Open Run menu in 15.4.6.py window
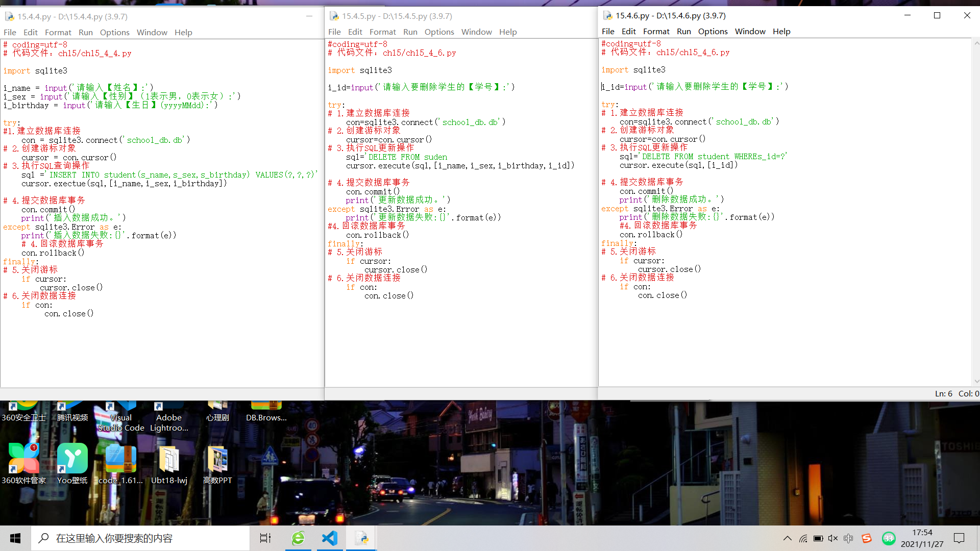This screenshot has height=551, width=980. (683, 32)
